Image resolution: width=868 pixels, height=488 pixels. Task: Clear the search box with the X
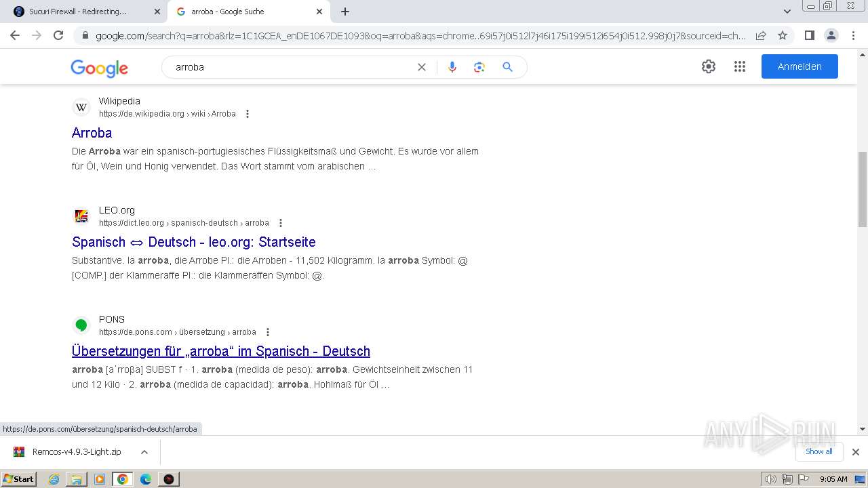coord(422,67)
